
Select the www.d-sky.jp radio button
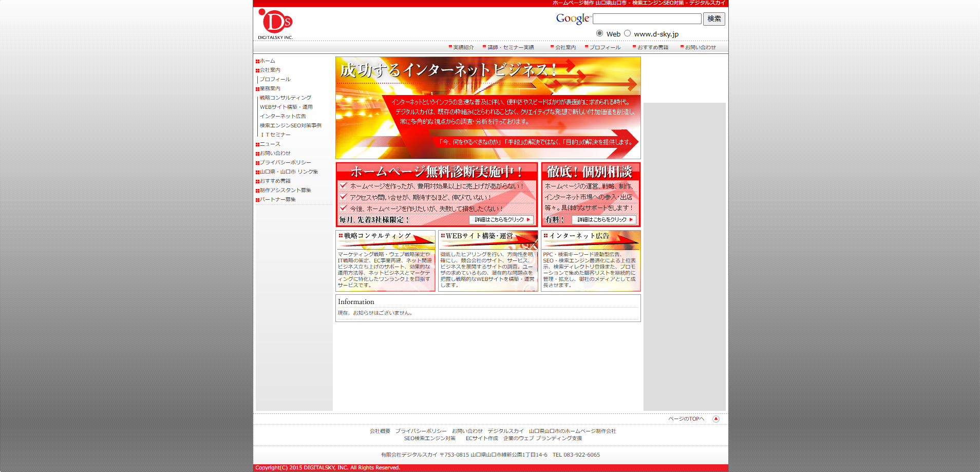pyautogui.click(x=627, y=33)
